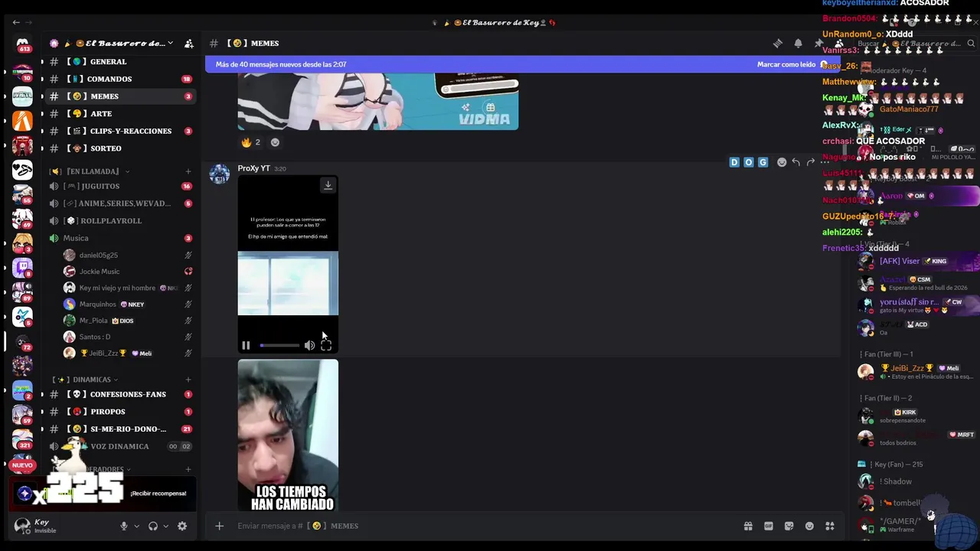The width and height of the screenshot is (980, 551).
Task: Expand the server name dropdown menu
Action: coord(170,44)
